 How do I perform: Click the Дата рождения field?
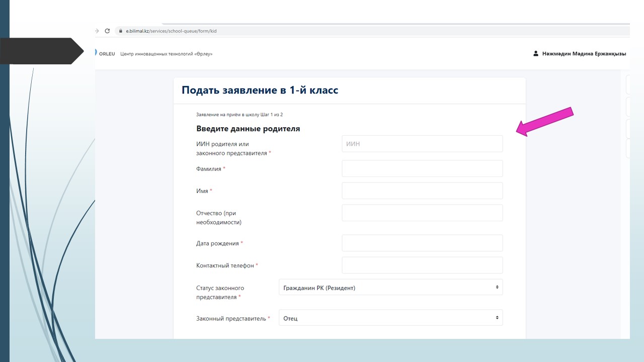pos(422,243)
